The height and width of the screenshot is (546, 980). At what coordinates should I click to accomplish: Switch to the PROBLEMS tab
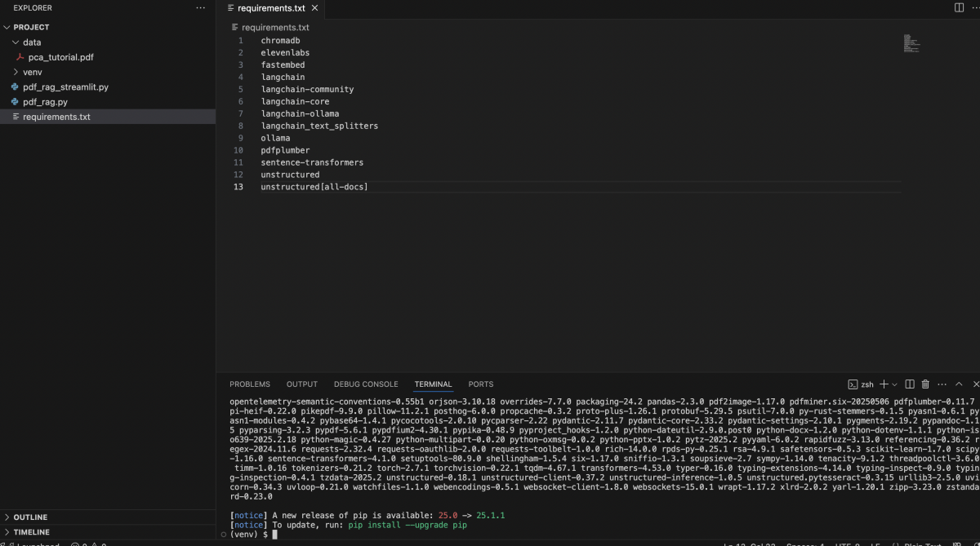(250, 384)
